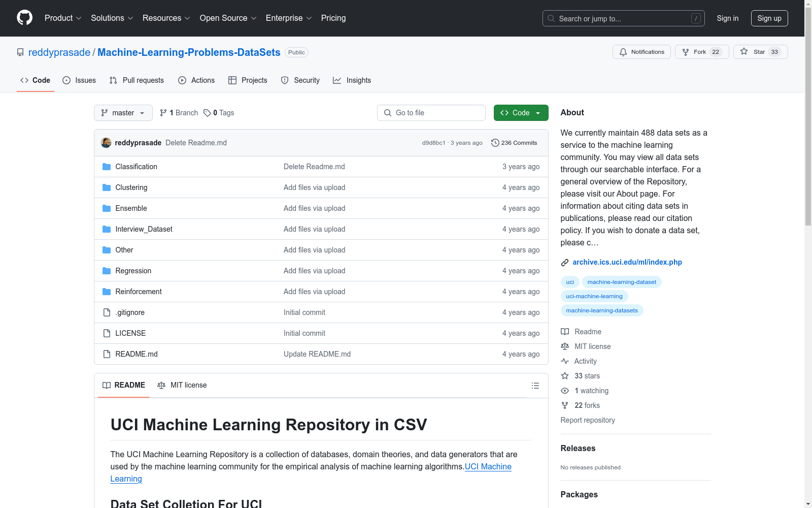Click the Go to file search box

click(x=431, y=113)
